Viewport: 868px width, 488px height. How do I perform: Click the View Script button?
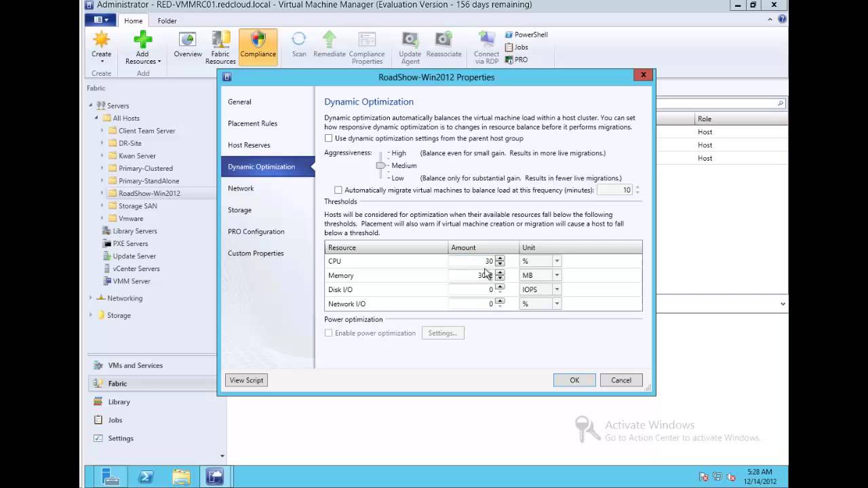(x=246, y=380)
